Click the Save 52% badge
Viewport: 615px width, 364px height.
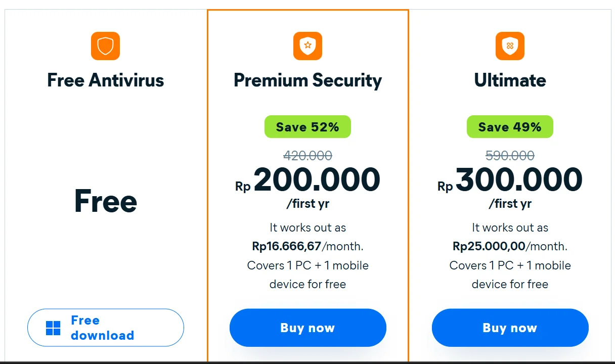[x=308, y=127]
